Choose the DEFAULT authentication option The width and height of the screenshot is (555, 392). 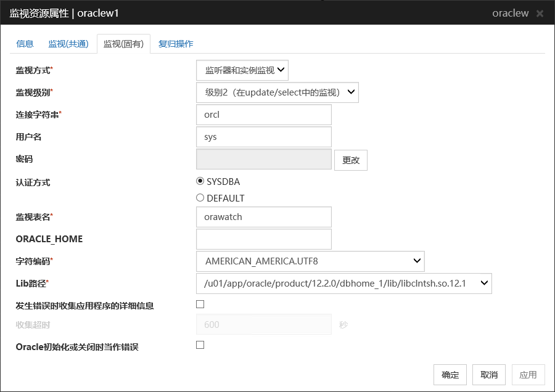[x=200, y=198]
